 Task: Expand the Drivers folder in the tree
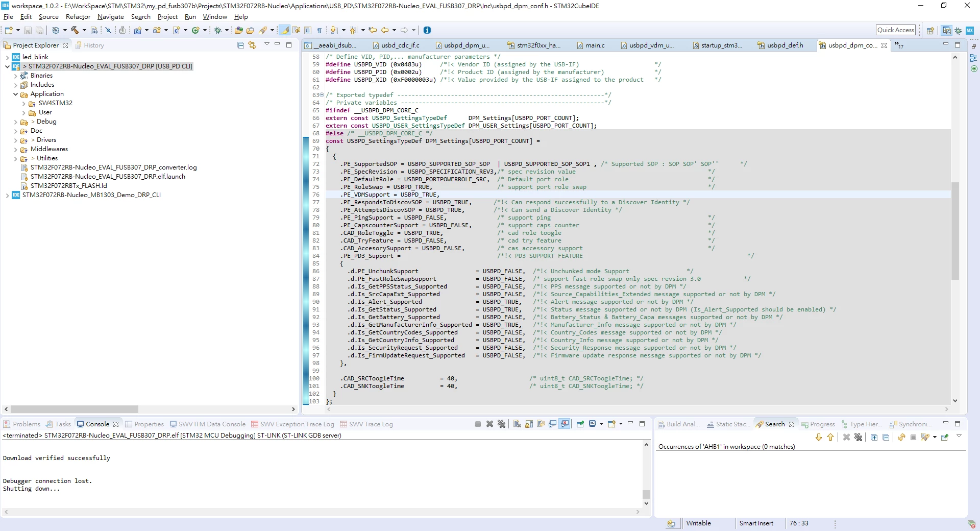coord(16,140)
